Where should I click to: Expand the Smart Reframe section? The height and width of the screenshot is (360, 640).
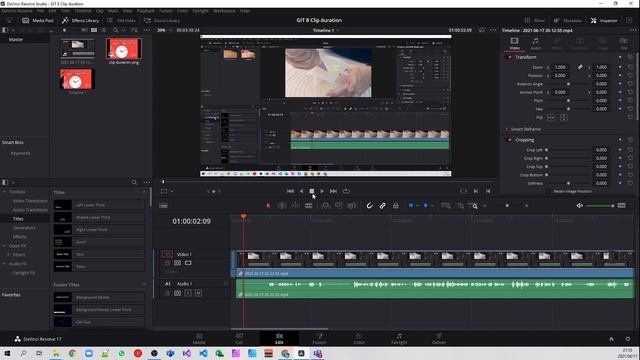(x=507, y=129)
